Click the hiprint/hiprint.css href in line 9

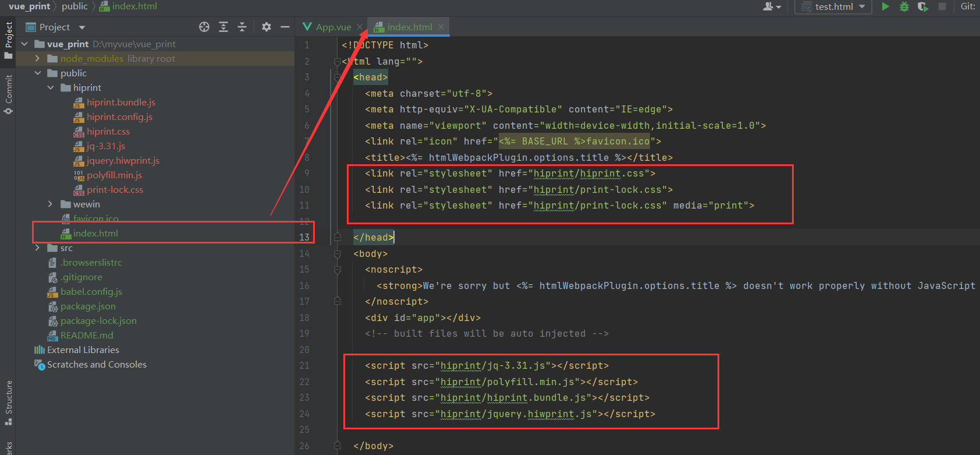588,174
